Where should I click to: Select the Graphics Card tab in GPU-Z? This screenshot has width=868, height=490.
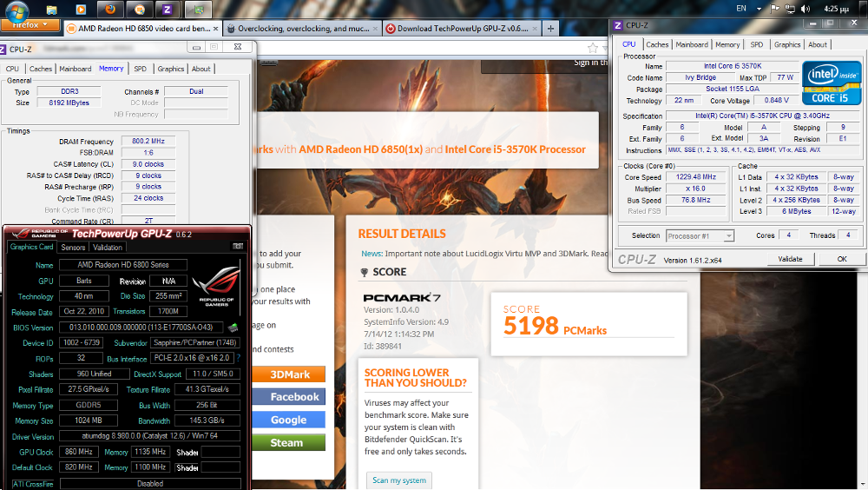tap(31, 247)
